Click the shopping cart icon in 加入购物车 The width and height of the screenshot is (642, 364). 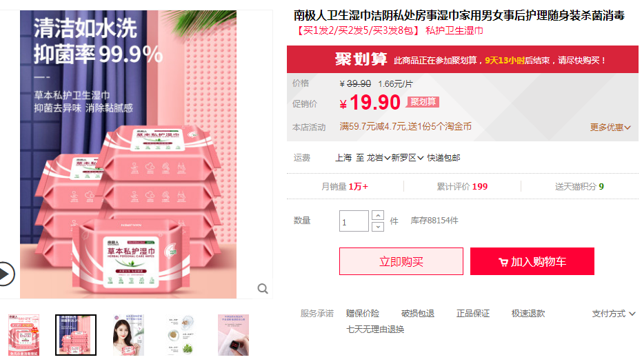(503, 262)
